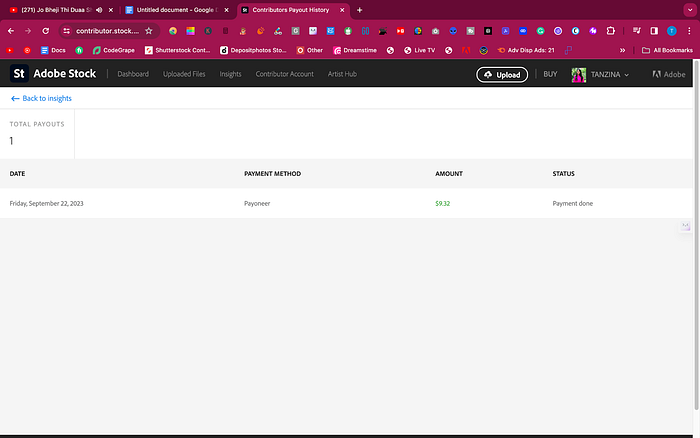
Task: Click the browser forward arrow
Action: point(28,31)
